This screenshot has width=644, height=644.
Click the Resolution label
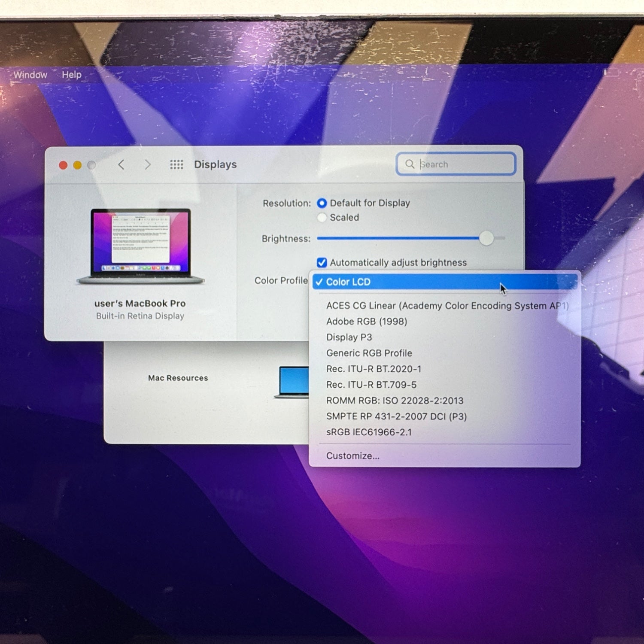(x=287, y=203)
